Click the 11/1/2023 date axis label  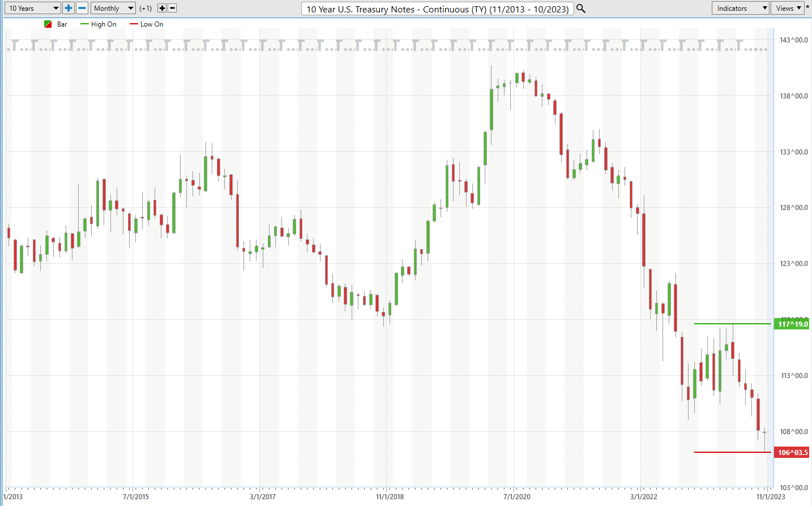[x=771, y=496]
